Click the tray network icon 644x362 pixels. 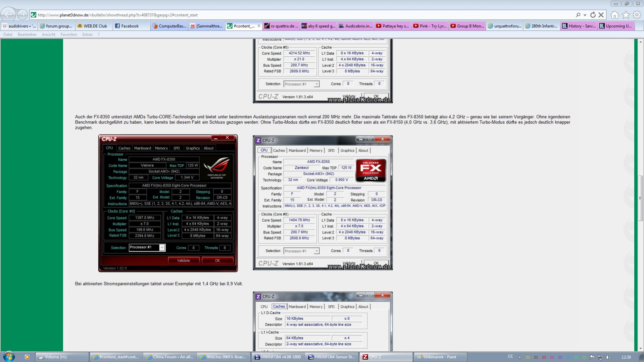[x=600, y=357]
